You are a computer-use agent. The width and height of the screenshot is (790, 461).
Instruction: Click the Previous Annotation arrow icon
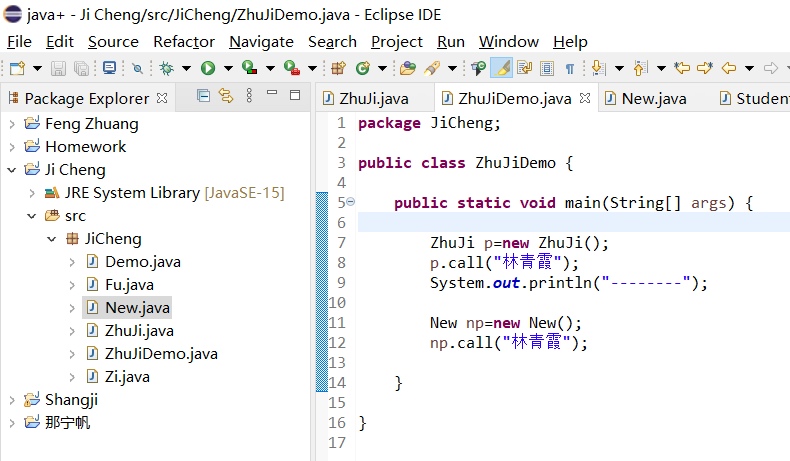coord(640,68)
